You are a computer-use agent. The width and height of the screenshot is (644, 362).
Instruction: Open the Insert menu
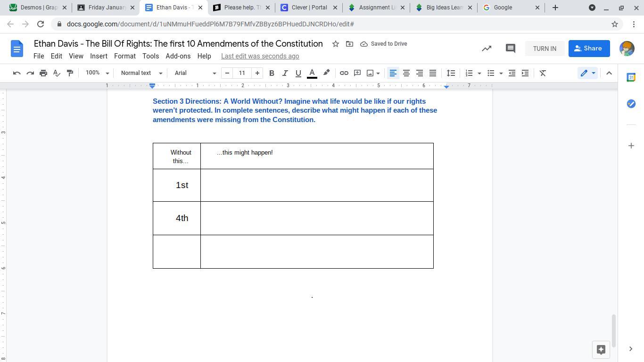(99, 56)
